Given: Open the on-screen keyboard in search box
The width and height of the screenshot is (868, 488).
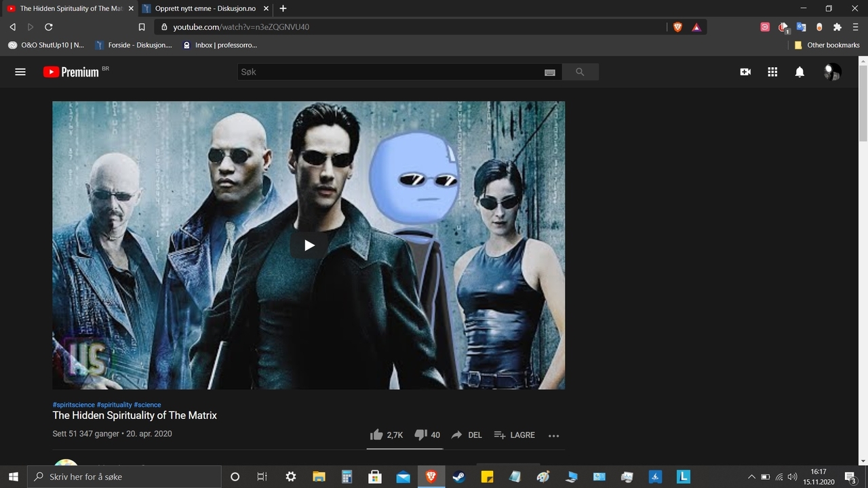Looking at the screenshot, I should [550, 73].
